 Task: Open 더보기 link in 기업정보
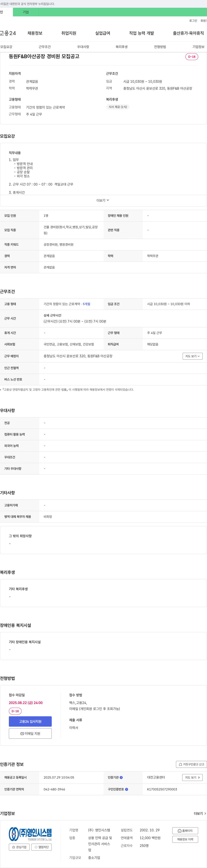[200, 813]
